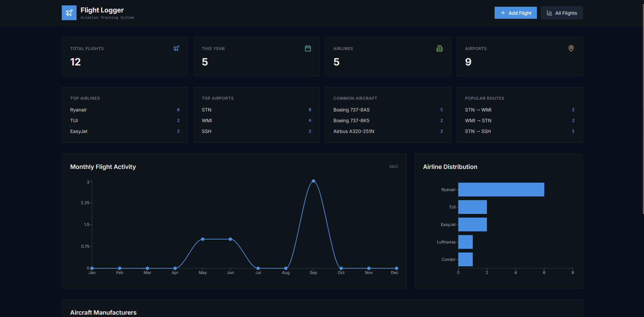Select Boeing 737-8AS under Common Aircraft
The width and height of the screenshot is (644, 317).
click(x=351, y=110)
